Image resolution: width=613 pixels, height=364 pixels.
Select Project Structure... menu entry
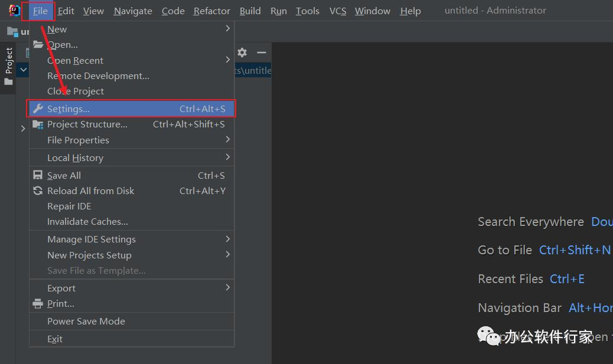click(132, 124)
